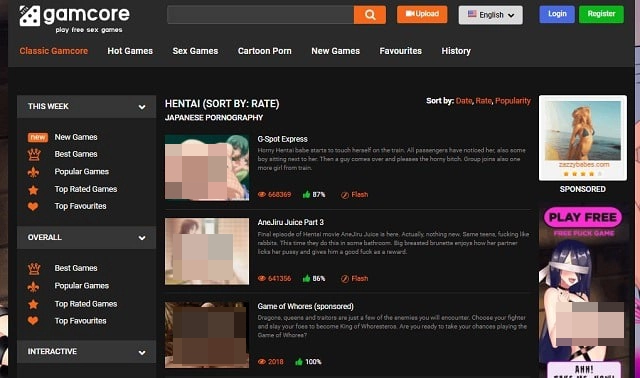Click the US flag in language selector

point(472,14)
